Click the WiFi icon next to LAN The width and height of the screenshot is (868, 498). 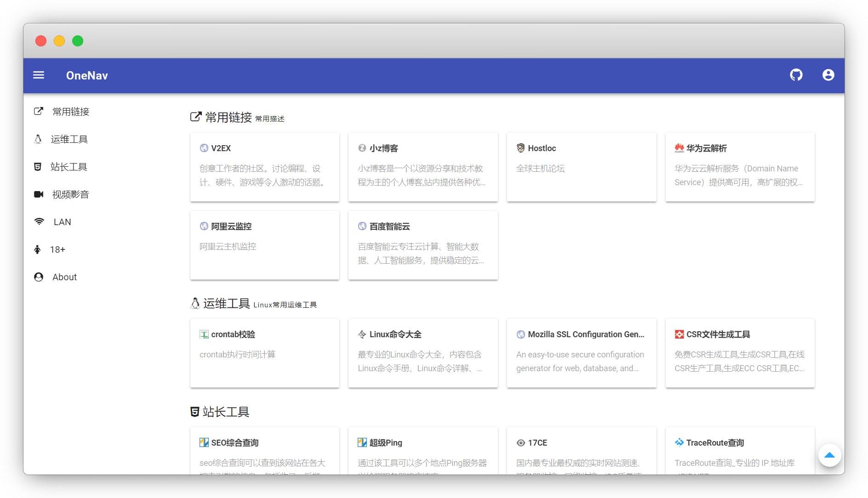pos(39,222)
